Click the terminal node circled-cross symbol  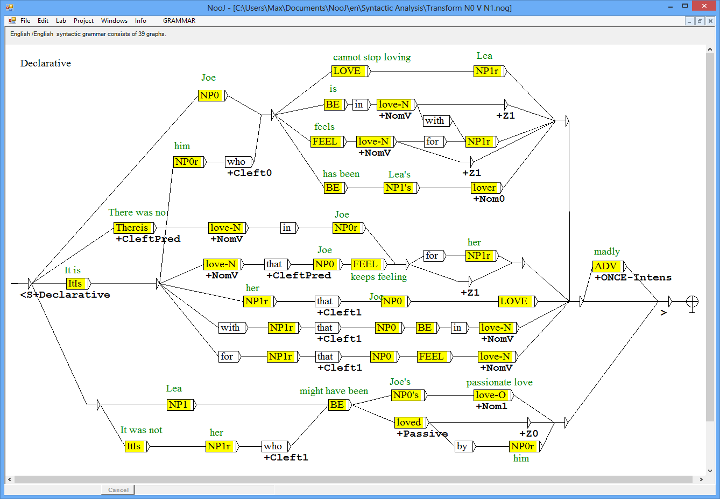click(x=692, y=301)
